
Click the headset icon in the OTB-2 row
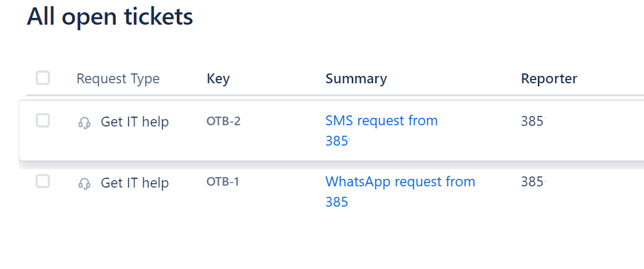[84, 123]
